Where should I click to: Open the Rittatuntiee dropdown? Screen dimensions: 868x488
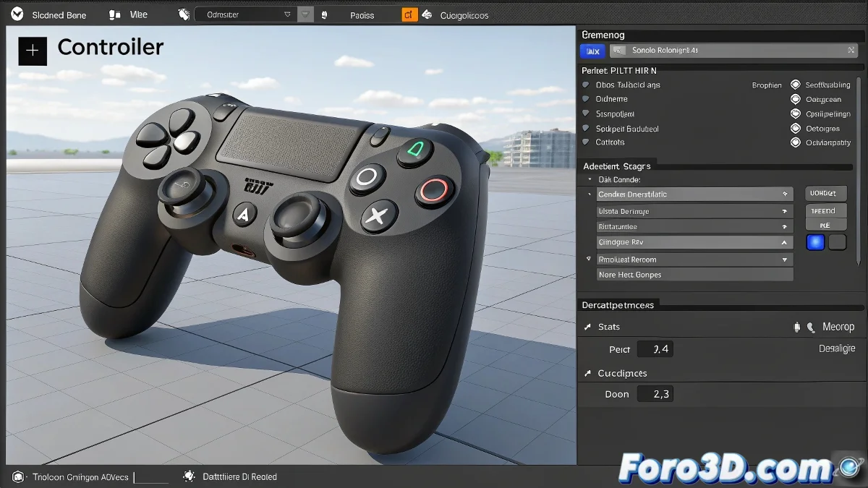click(694, 226)
